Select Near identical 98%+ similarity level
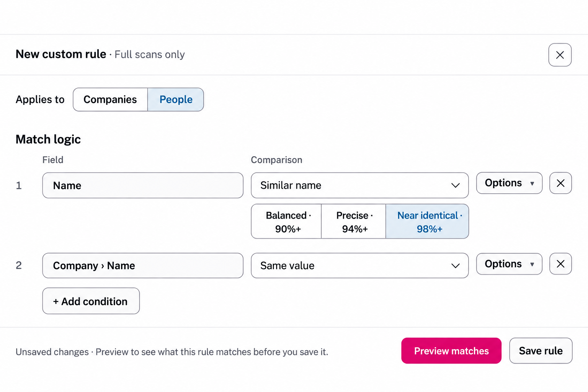Screen dimensions: 588x392 coord(427,221)
